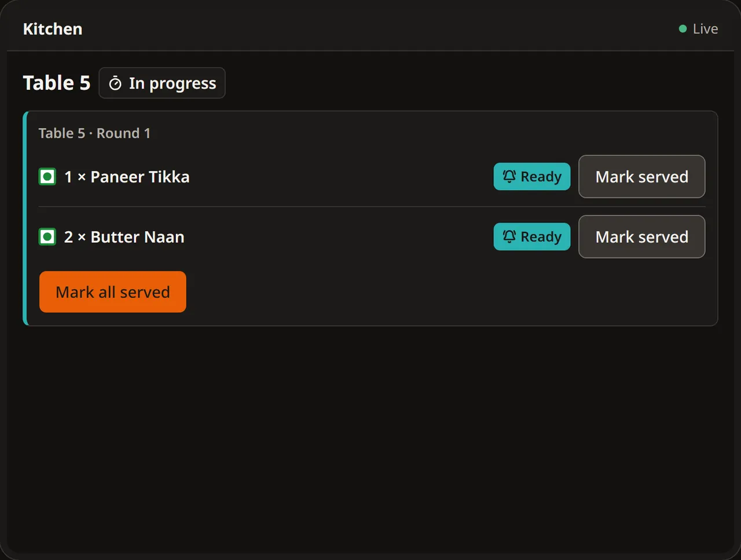Click the vegetarian mark beside Paneer Tikka
Image resolution: width=741 pixels, height=560 pixels.
click(47, 177)
